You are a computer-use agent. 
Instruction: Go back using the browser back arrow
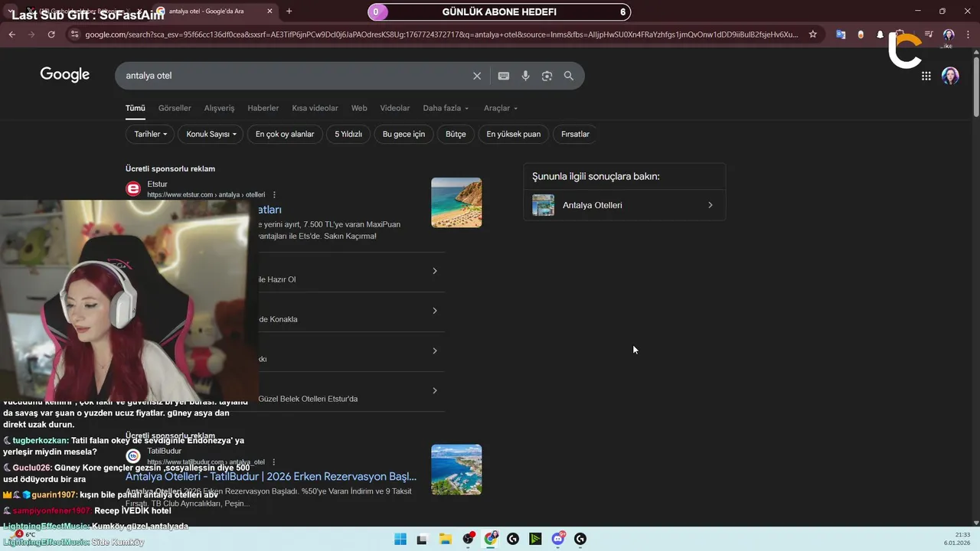click(x=11, y=34)
